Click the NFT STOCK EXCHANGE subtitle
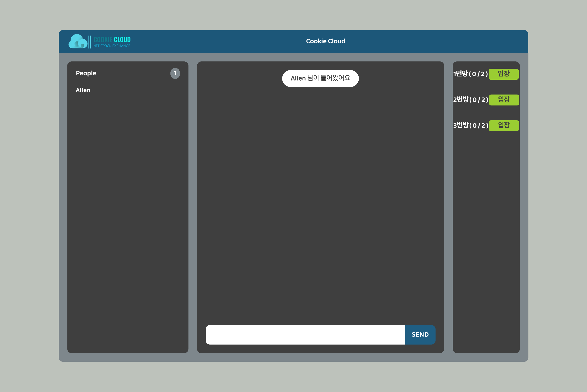This screenshot has height=392, width=587. [112, 46]
